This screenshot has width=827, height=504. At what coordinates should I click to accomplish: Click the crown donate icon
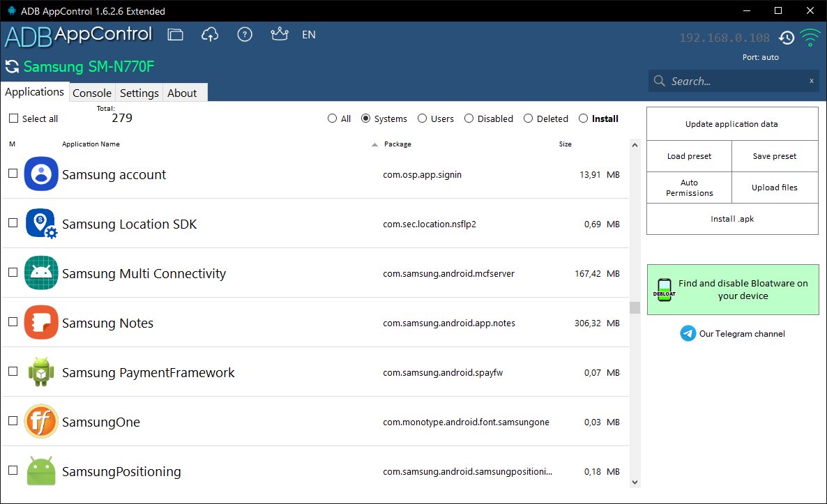(279, 34)
